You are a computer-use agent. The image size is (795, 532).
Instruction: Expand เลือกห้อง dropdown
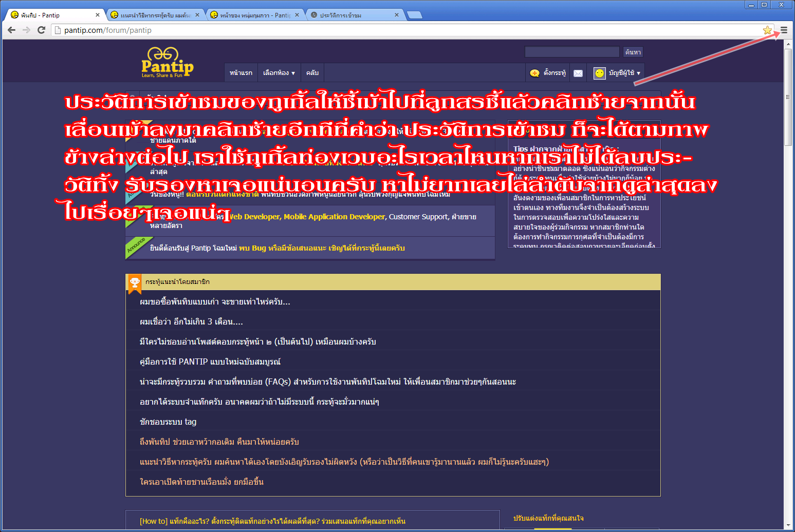click(279, 73)
